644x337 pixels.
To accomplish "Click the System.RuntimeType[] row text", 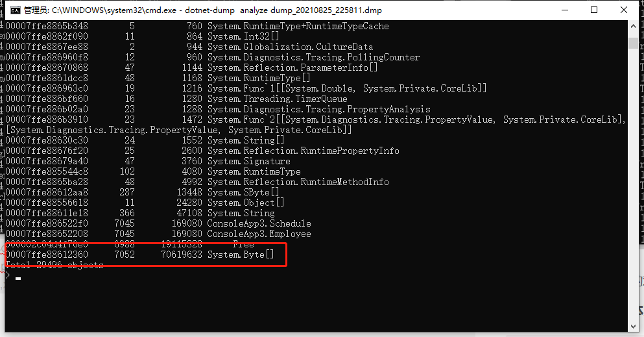I will click(259, 78).
